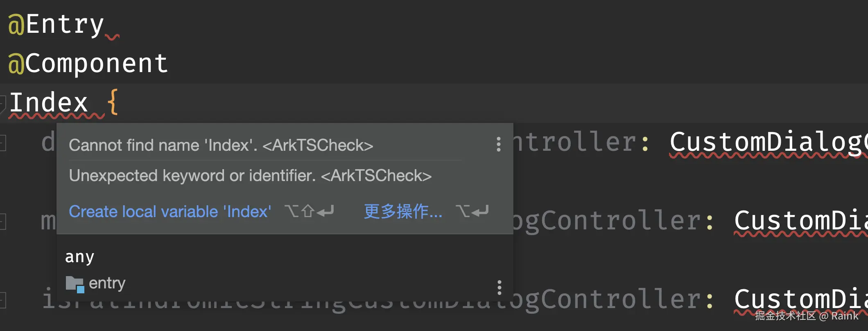Click the CustomDialogC type on the first line
Viewport: 868px width, 331px height.
tap(769, 142)
